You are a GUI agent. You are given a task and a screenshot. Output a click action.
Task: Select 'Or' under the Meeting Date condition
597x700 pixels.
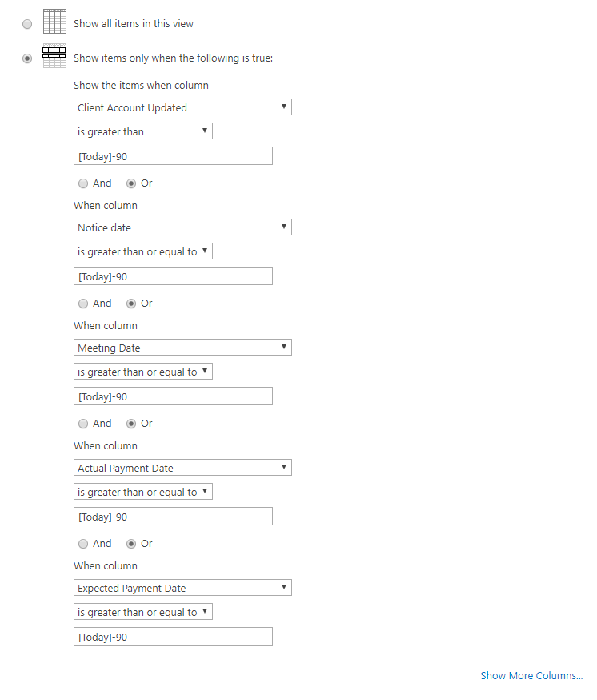tap(130, 424)
